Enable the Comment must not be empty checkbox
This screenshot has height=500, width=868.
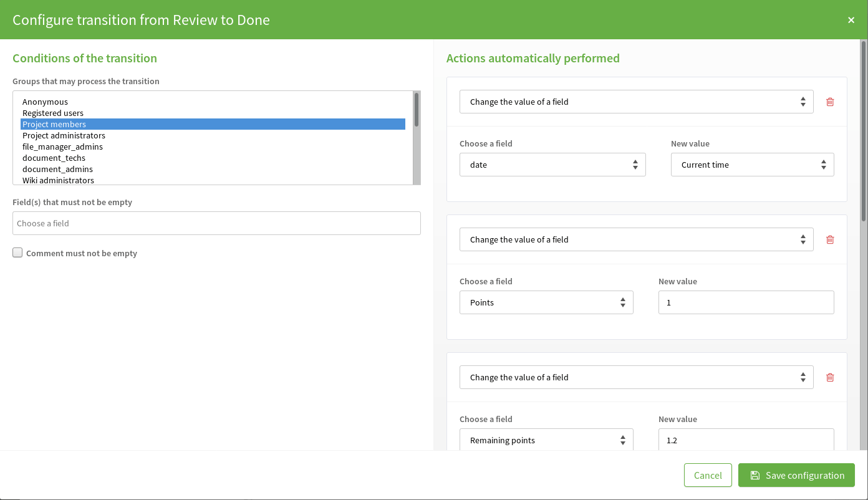pyautogui.click(x=17, y=252)
